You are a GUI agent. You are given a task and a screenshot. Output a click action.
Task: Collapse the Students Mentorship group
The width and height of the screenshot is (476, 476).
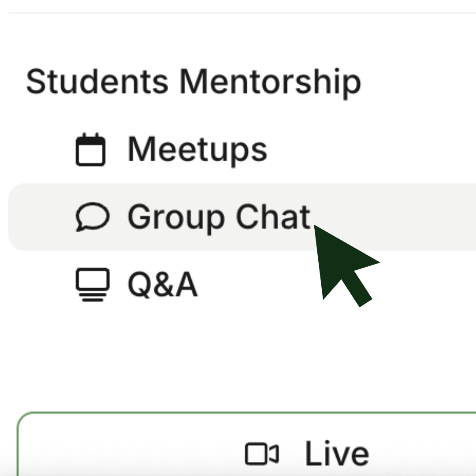[x=193, y=82]
